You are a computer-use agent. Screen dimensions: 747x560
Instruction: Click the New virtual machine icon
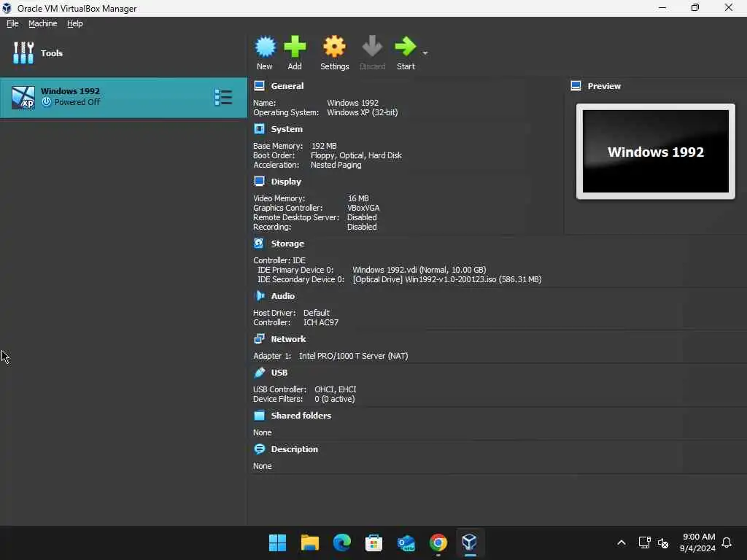click(265, 47)
